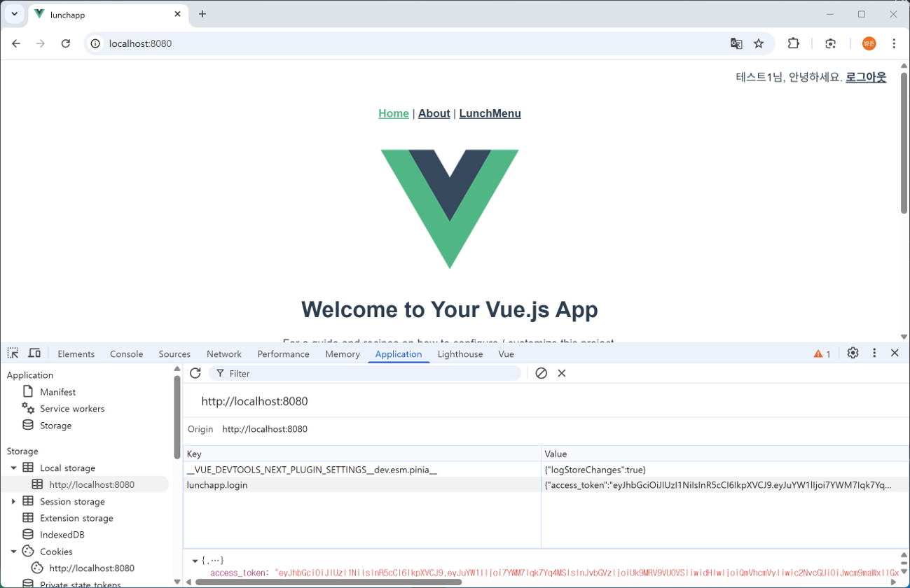The height and width of the screenshot is (588, 910).
Task: Select Extension storage in sidebar
Action: tap(76, 518)
